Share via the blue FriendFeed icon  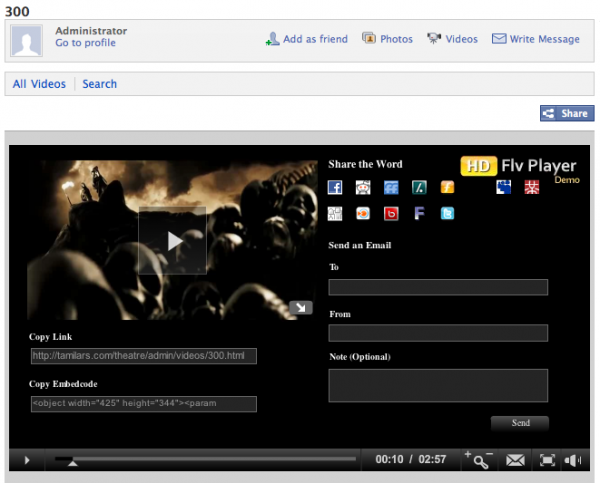(391, 188)
